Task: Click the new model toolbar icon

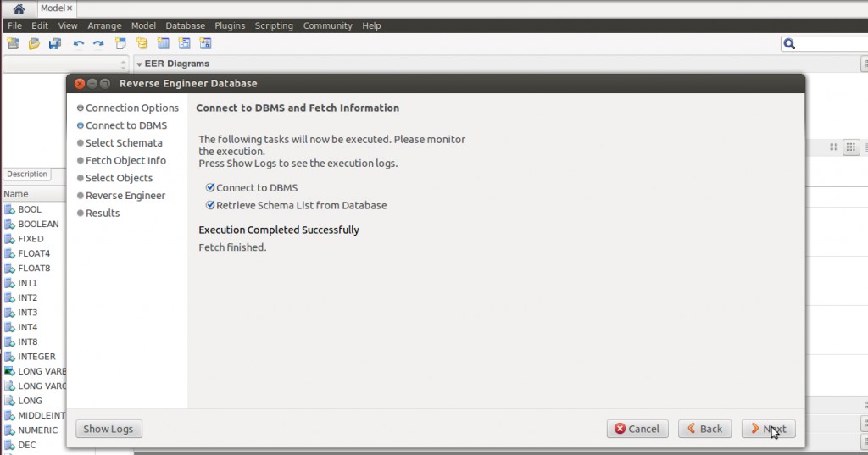Action: coord(14,44)
